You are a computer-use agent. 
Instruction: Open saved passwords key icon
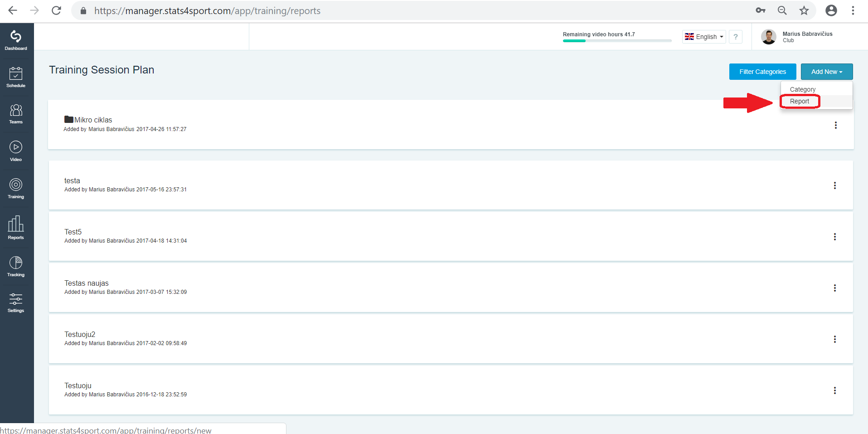tap(761, 10)
